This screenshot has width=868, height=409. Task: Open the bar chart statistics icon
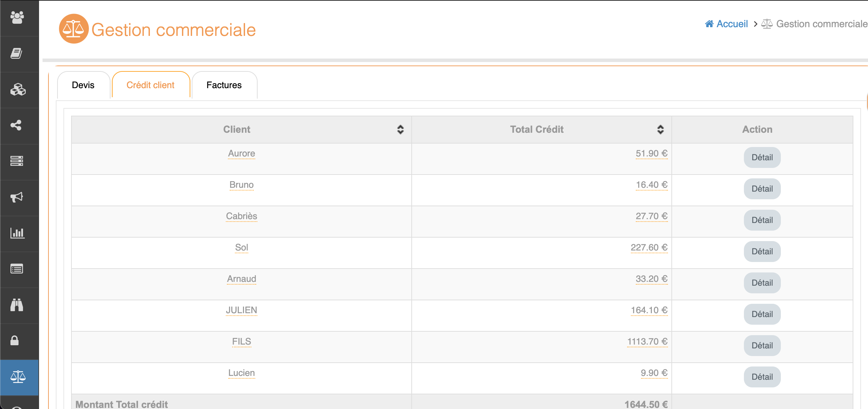point(17,233)
